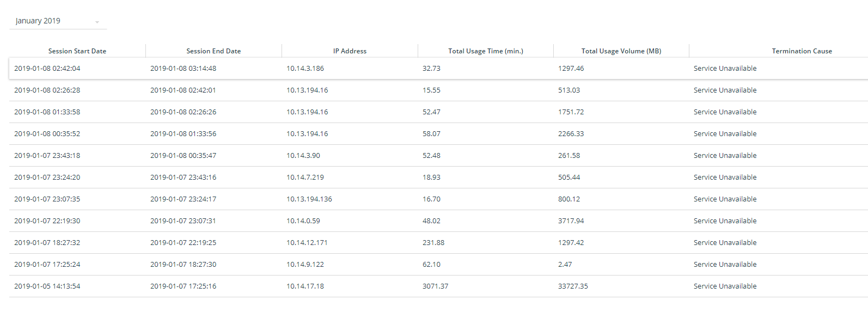
Task: Select the row starting 2019-01-08 02:42:04
Action: click(47, 69)
